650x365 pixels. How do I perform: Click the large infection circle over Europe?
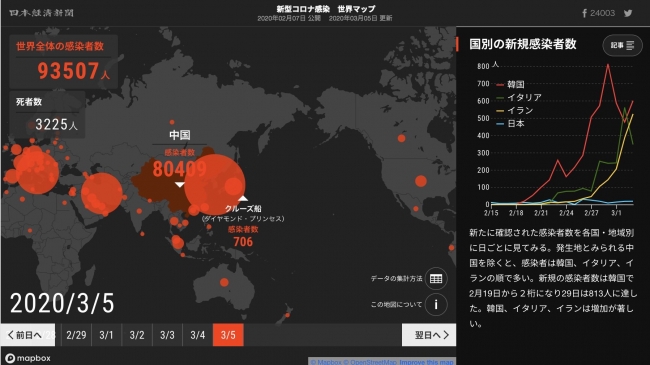click(x=36, y=172)
